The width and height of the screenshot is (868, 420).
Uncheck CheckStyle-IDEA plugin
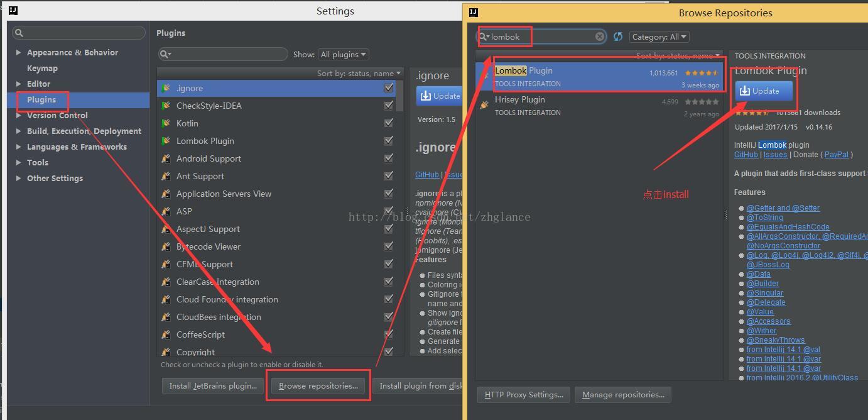point(389,106)
